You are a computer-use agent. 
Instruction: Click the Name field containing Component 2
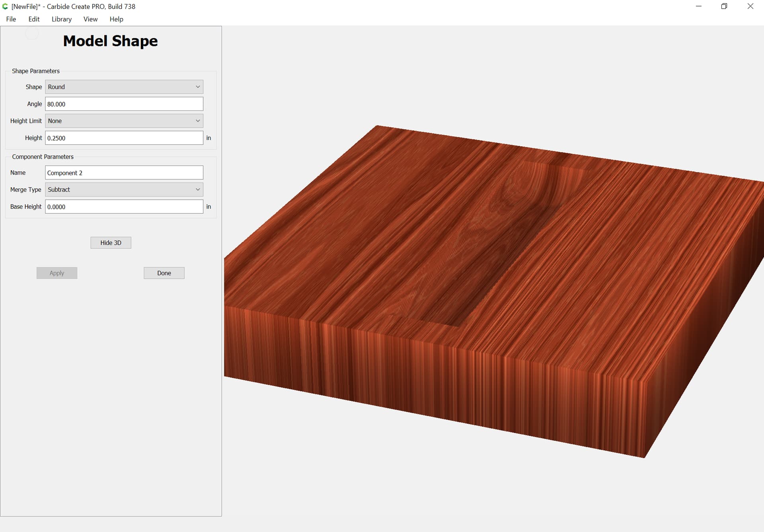(124, 173)
